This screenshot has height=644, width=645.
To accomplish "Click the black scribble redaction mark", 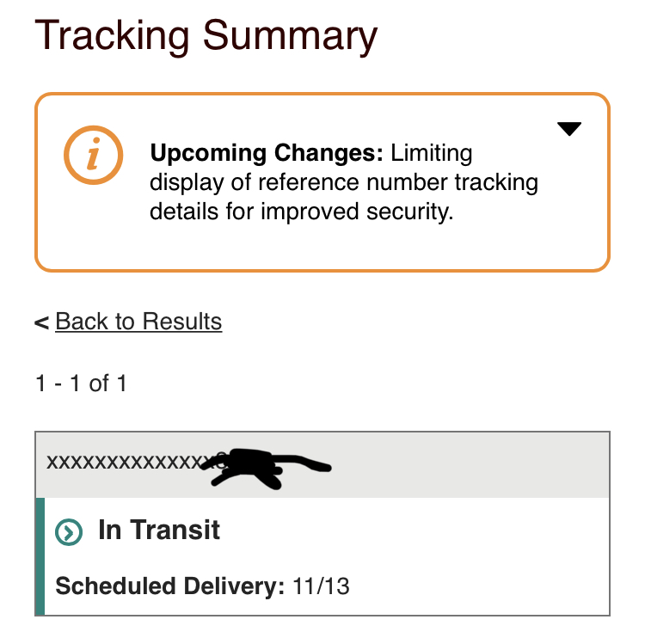I will coord(267,466).
